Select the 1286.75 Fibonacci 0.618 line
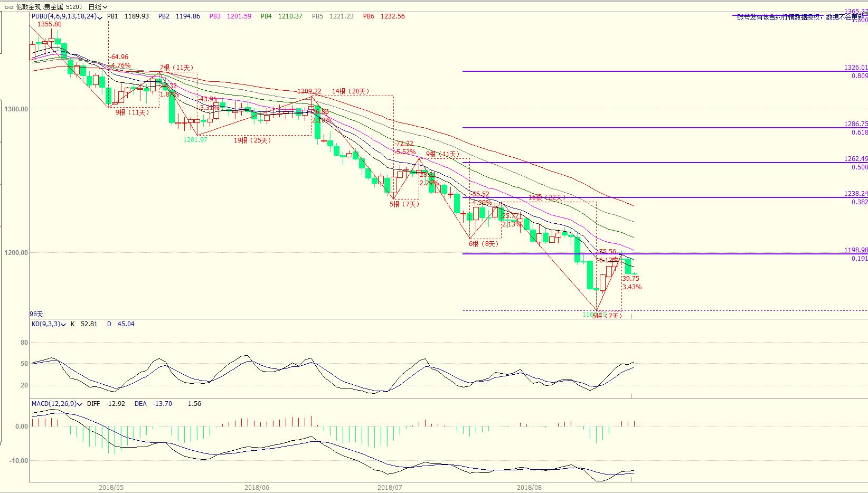868x493 pixels. (665, 128)
